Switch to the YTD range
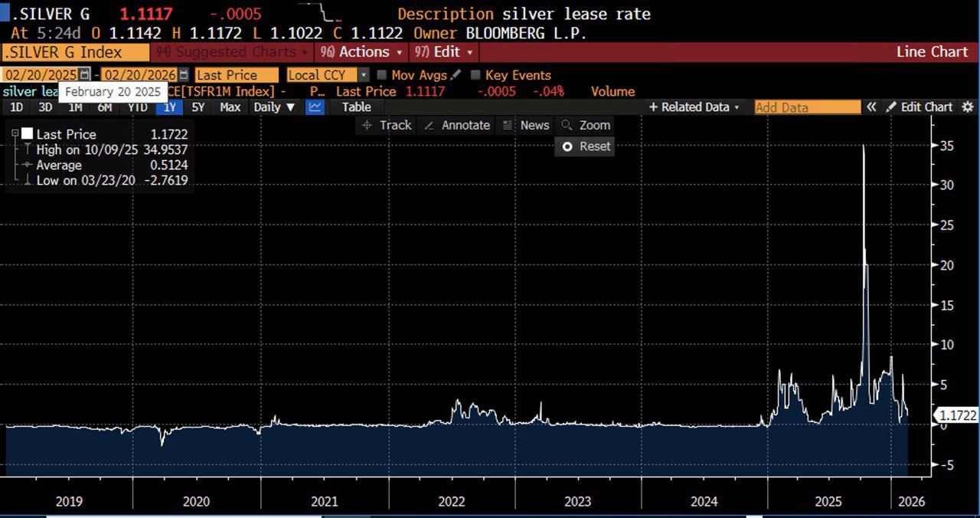Image resolution: width=980 pixels, height=518 pixels. click(137, 107)
